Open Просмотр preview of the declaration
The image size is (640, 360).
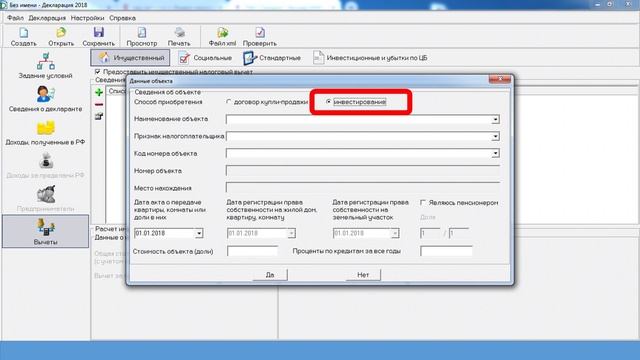[142, 37]
